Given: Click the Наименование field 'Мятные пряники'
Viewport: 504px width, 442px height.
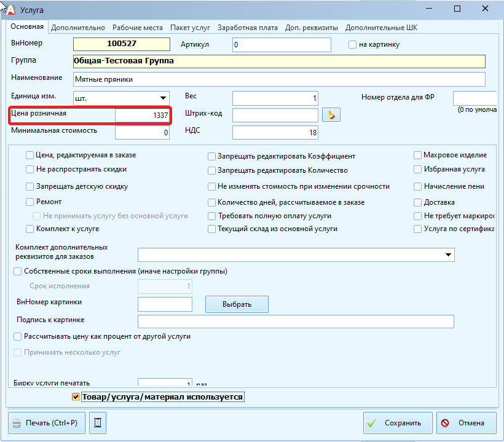Looking at the screenshot, I should pos(279,79).
